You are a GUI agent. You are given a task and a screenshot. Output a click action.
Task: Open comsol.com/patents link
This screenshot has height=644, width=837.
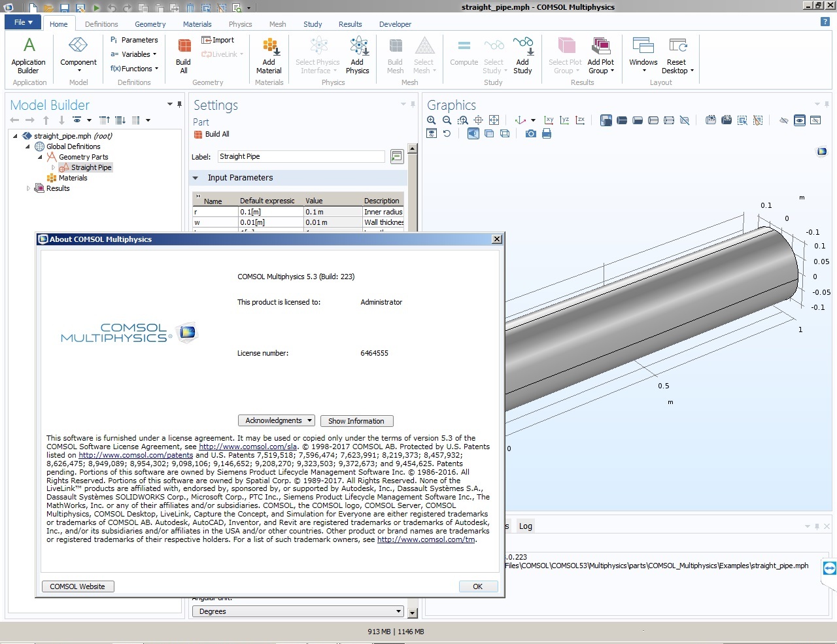[x=136, y=455]
